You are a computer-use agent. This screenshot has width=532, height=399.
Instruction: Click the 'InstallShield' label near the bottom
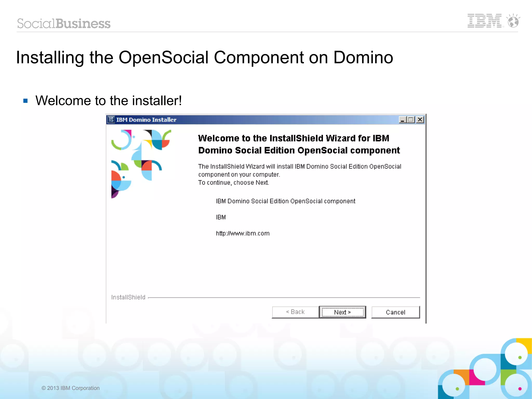point(128,297)
